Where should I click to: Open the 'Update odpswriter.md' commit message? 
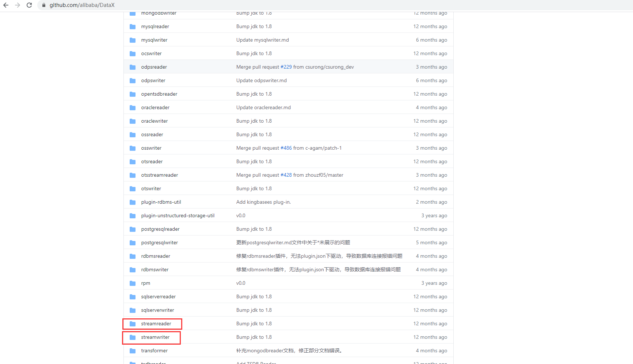point(262,81)
